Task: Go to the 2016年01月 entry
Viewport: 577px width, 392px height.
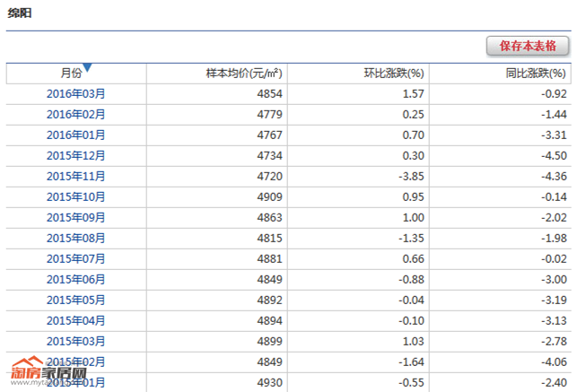Action: 75,135
